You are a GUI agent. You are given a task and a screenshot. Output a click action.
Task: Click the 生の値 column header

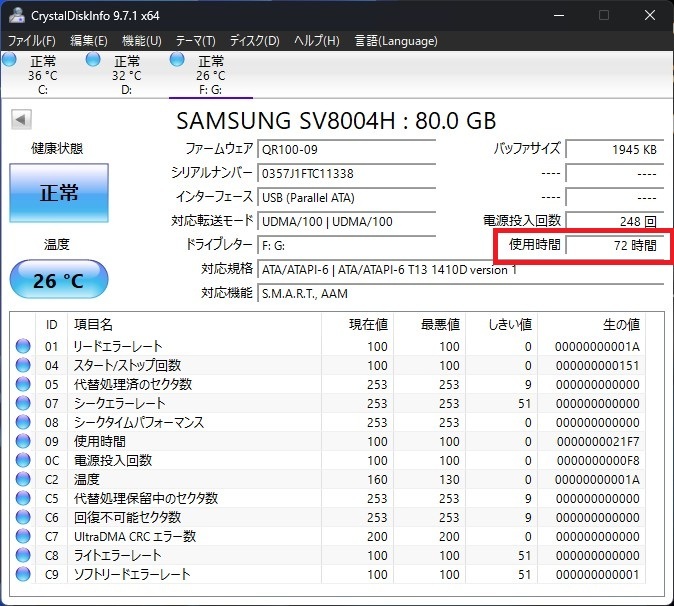click(620, 325)
